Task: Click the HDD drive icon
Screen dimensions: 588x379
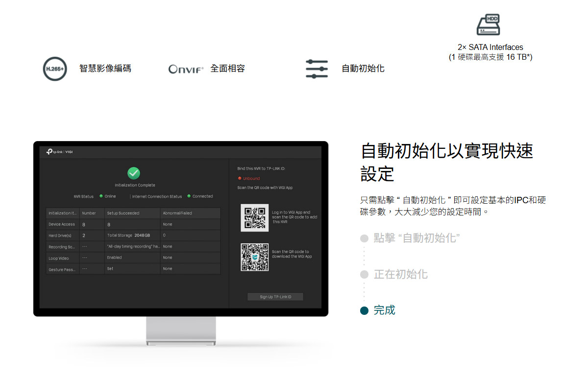Action: [488, 25]
